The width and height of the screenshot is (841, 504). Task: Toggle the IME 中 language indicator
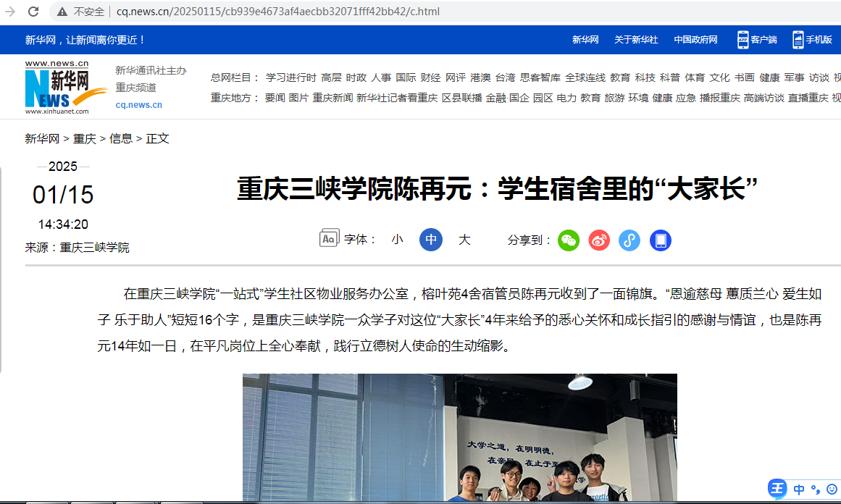coord(799,490)
